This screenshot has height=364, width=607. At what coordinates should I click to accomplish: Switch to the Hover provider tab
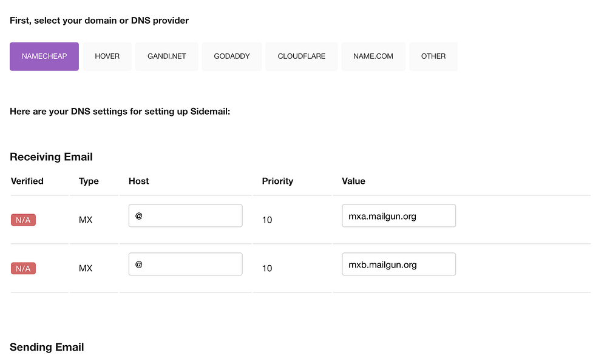(x=107, y=56)
